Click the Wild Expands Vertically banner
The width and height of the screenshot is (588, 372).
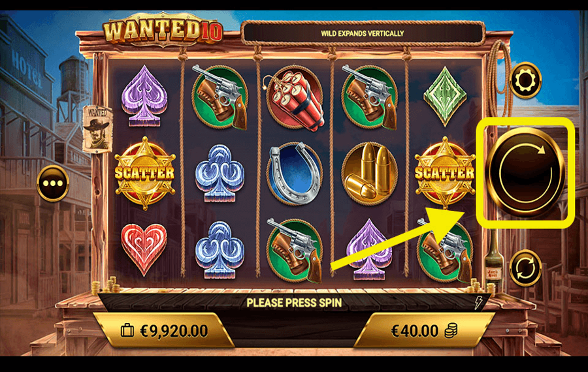pos(363,33)
